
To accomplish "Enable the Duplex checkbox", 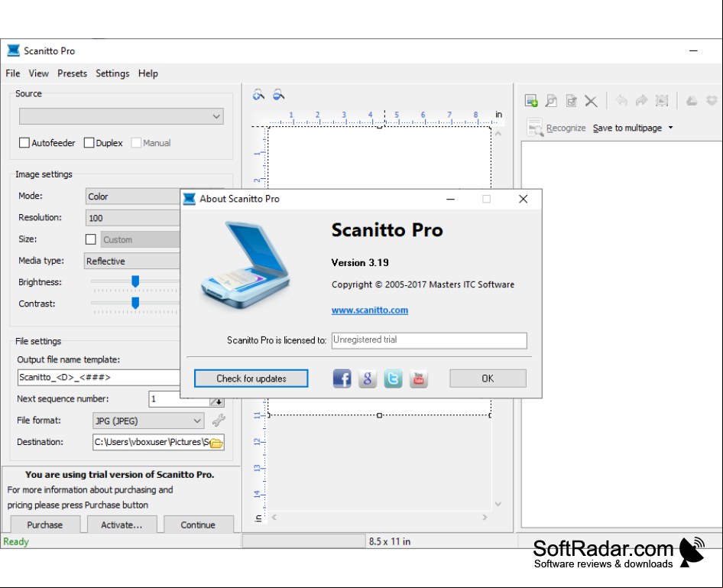I will tap(89, 142).
